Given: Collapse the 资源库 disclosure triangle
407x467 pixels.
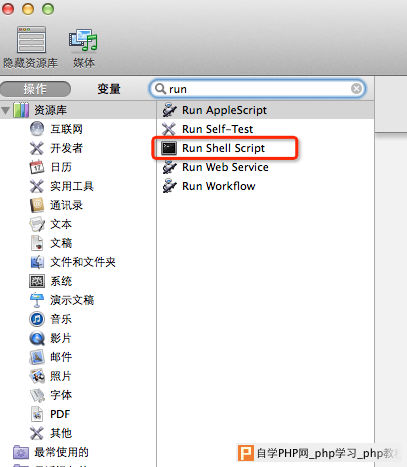Looking at the screenshot, I should pyautogui.click(x=6, y=110).
